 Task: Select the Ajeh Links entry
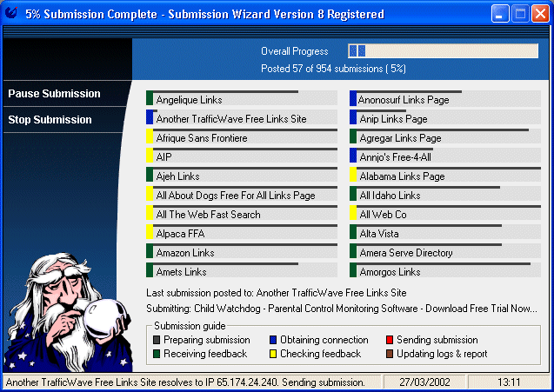(x=242, y=175)
